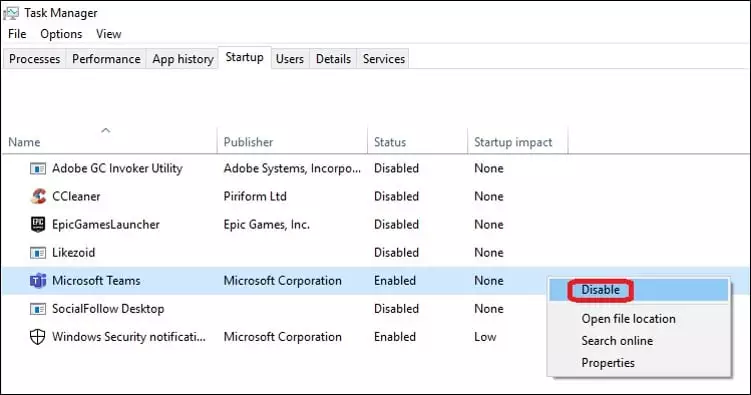The image size is (751, 395).
Task: Click None impact for CCleaner
Action: tap(489, 196)
